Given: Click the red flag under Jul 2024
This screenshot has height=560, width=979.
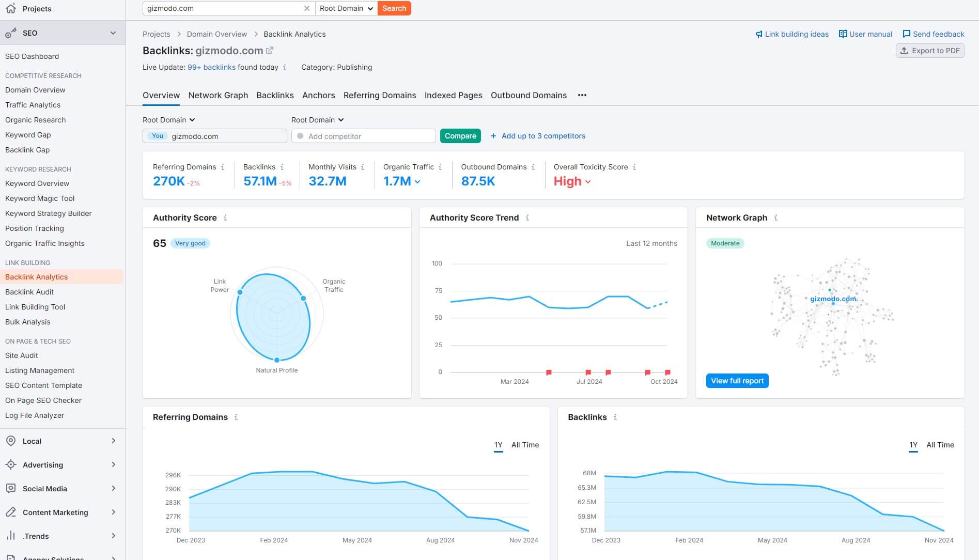Looking at the screenshot, I should tap(588, 372).
